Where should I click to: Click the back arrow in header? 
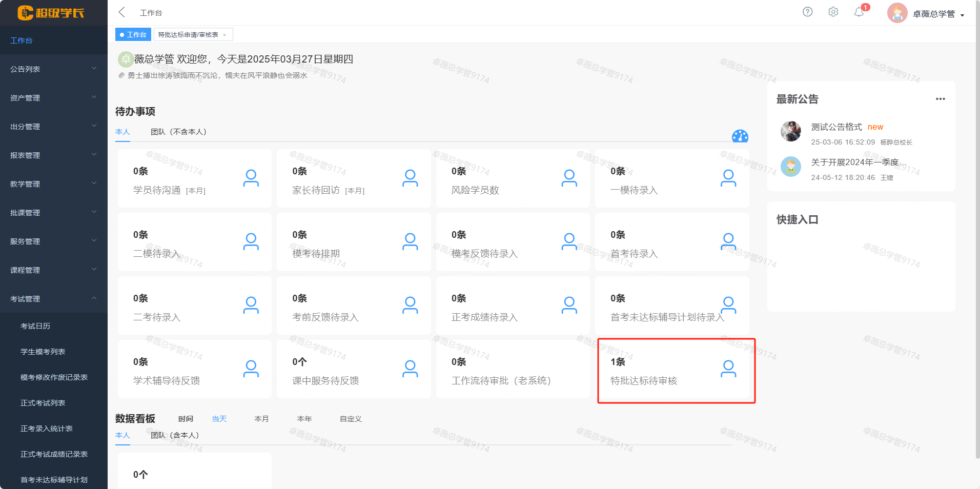pos(122,12)
